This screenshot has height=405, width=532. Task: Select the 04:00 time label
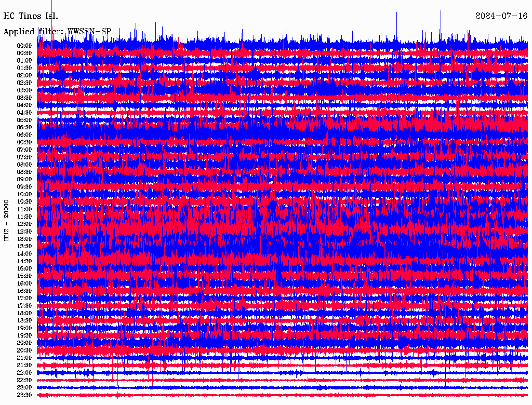[24, 105]
